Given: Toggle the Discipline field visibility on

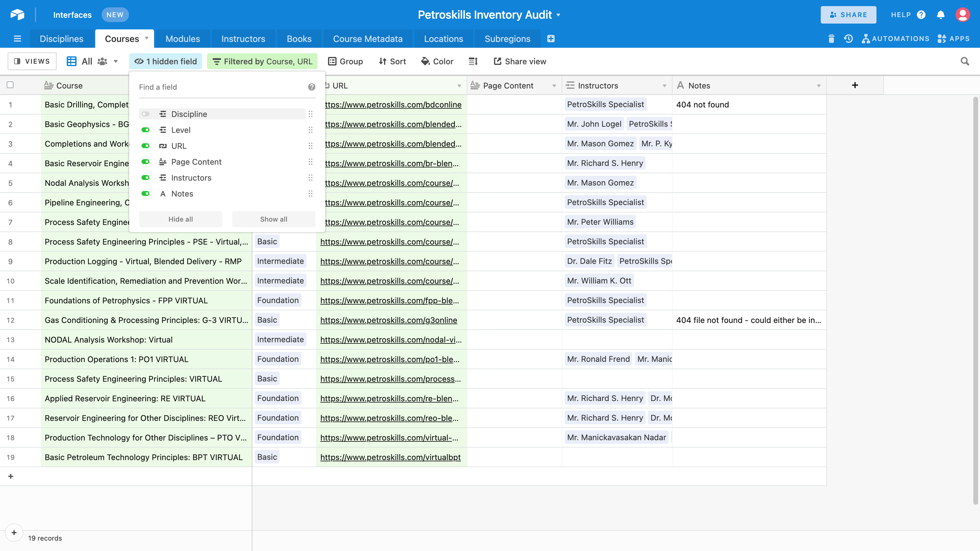Looking at the screenshot, I should pos(145,114).
